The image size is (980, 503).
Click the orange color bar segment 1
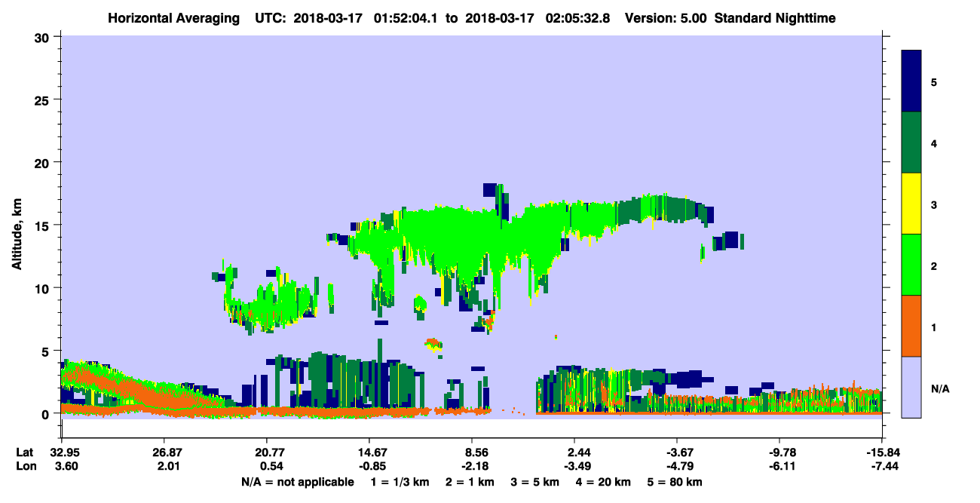coord(911,326)
